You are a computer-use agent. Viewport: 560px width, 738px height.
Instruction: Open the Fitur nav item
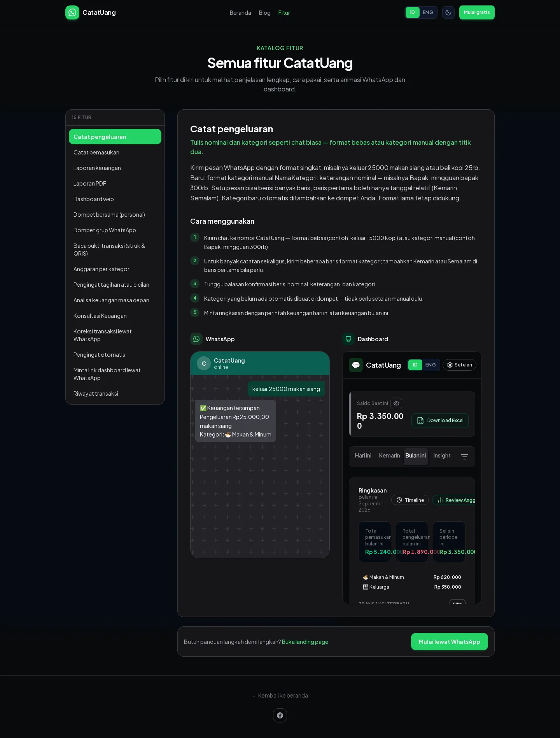pos(284,13)
